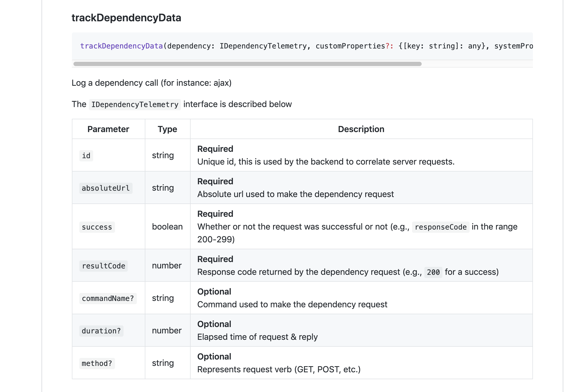Screen dimensions: 575x392
Task: Click the Description column header
Action: point(361,129)
